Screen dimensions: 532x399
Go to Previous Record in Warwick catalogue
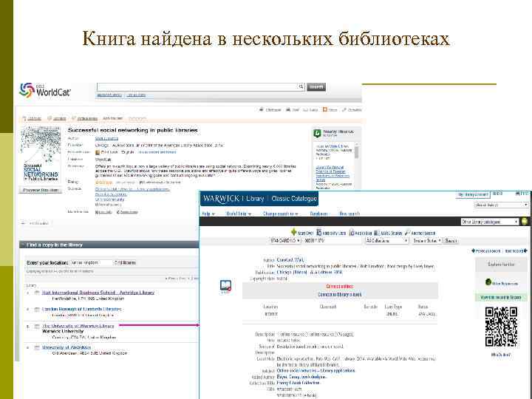click(486, 251)
